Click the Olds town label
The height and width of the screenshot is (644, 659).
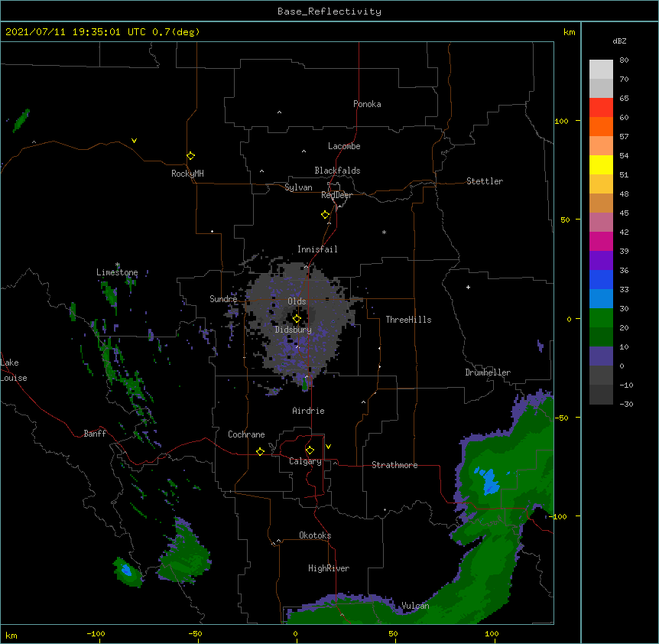point(297,301)
